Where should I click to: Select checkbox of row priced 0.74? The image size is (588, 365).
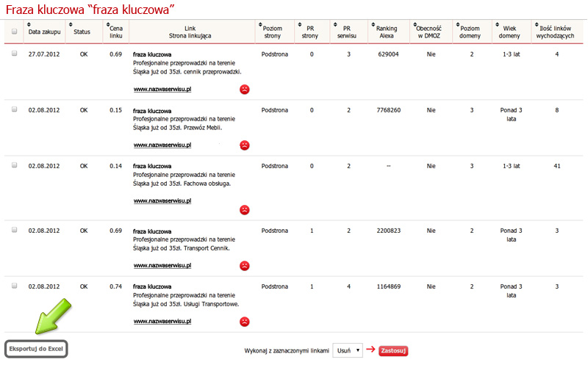[14, 286]
